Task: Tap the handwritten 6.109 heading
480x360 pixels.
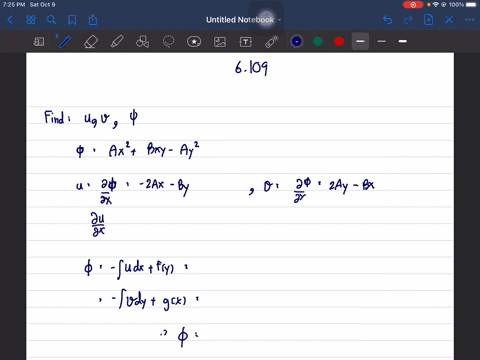Action: (251, 68)
